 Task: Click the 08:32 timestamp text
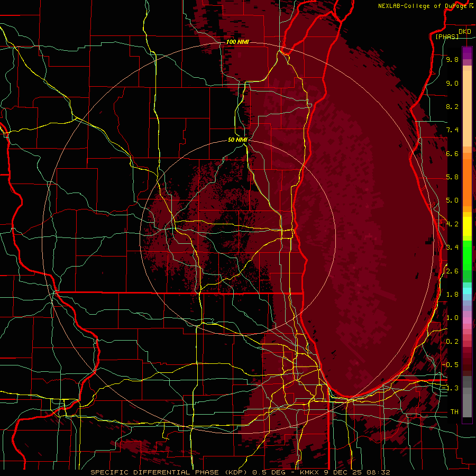coord(380,472)
